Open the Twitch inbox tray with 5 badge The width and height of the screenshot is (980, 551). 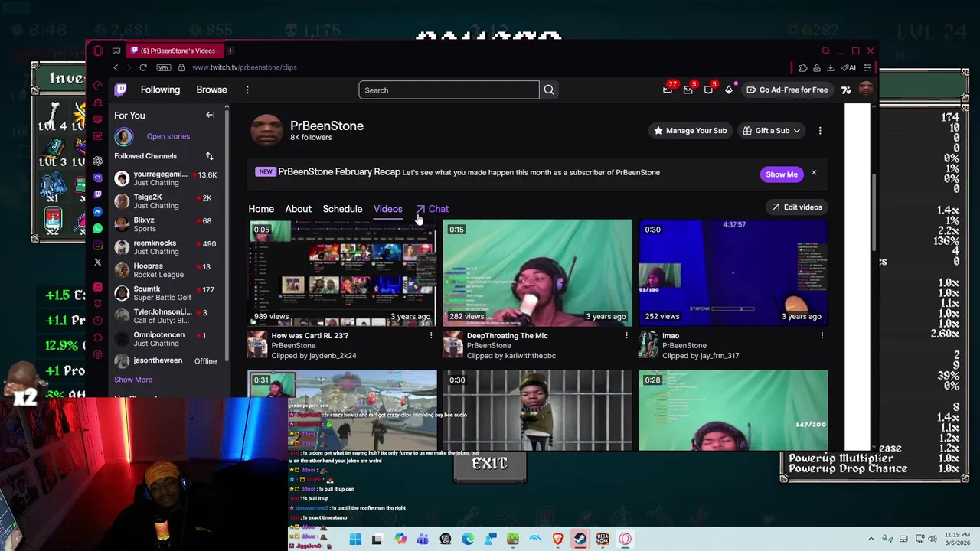tap(688, 90)
